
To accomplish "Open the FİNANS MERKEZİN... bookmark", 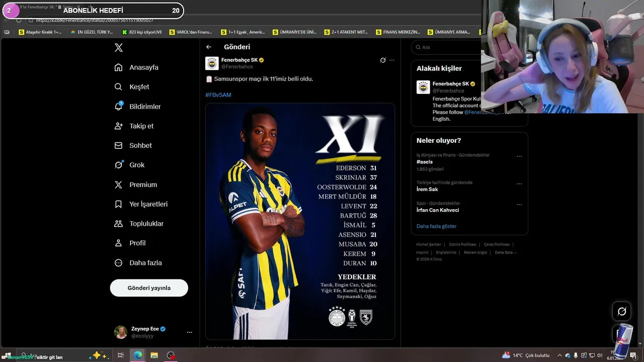I will 398,32.
